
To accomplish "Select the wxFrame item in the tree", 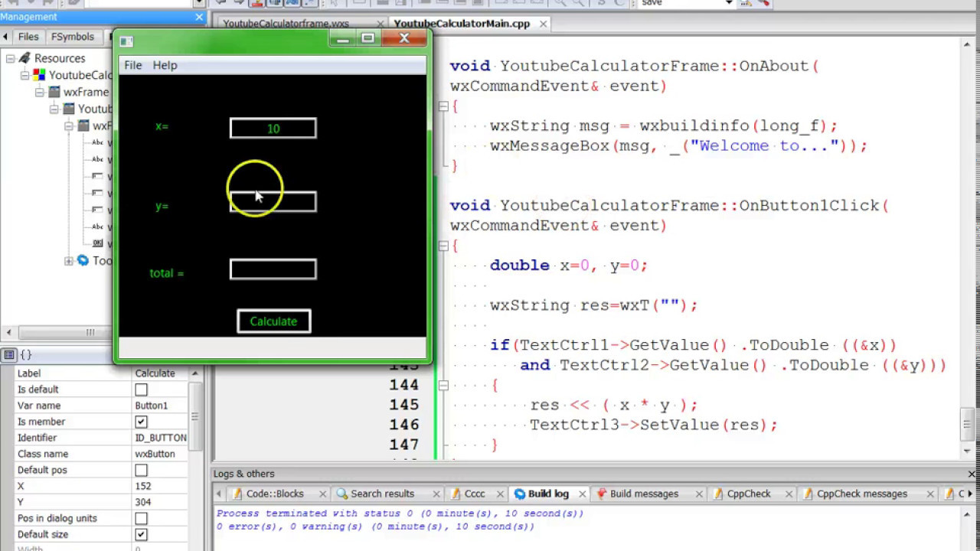I will (86, 92).
